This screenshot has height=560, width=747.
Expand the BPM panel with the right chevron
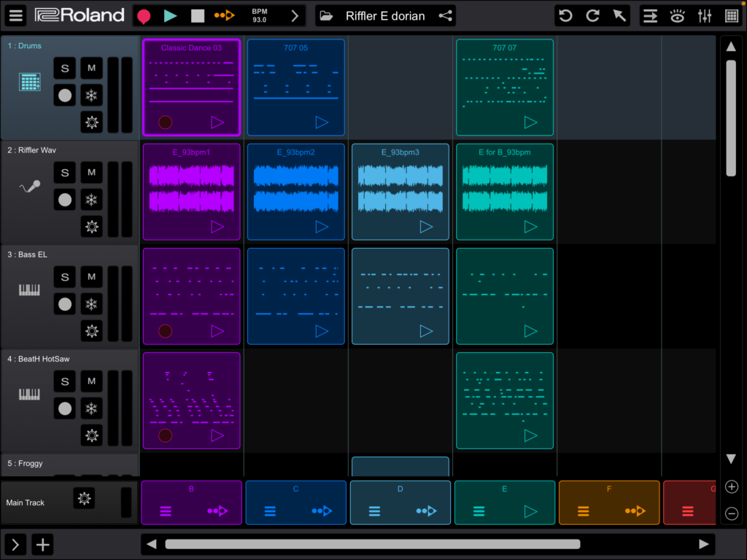(295, 15)
